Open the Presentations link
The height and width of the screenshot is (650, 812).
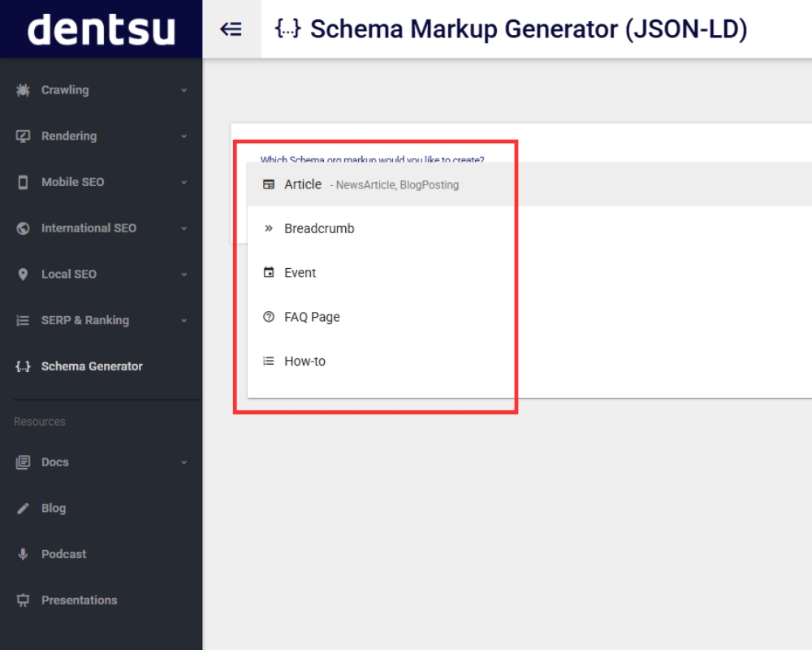click(80, 600)
